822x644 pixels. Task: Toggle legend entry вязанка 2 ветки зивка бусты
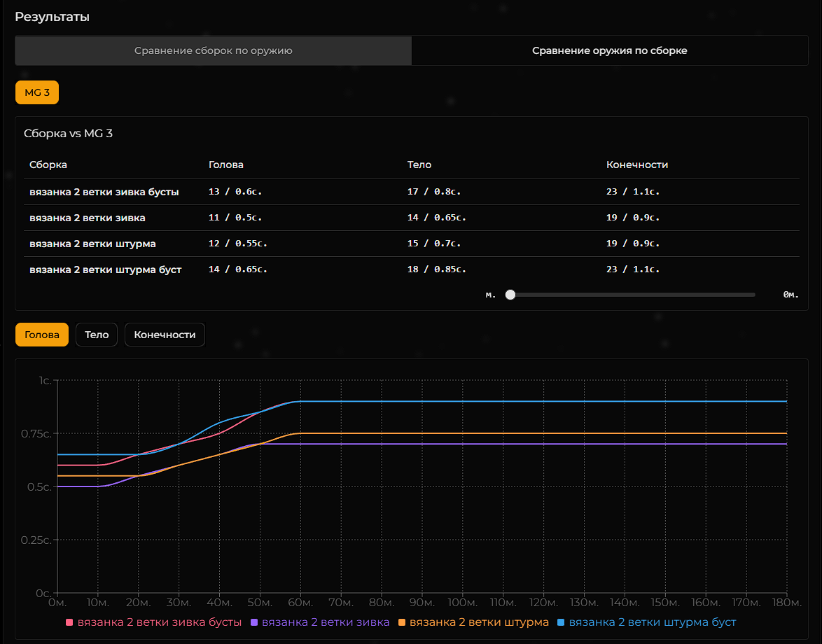(153, 622)
